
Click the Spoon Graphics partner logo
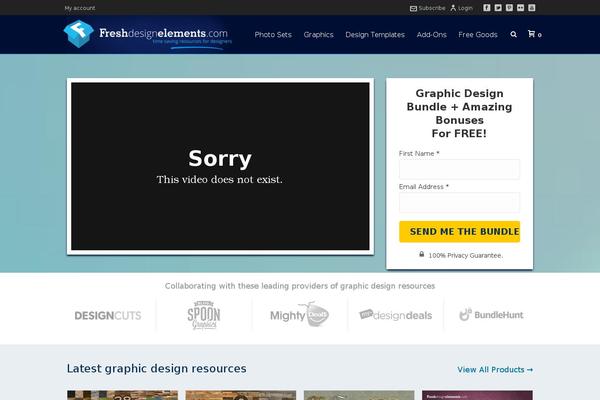[x=204, y=315]
